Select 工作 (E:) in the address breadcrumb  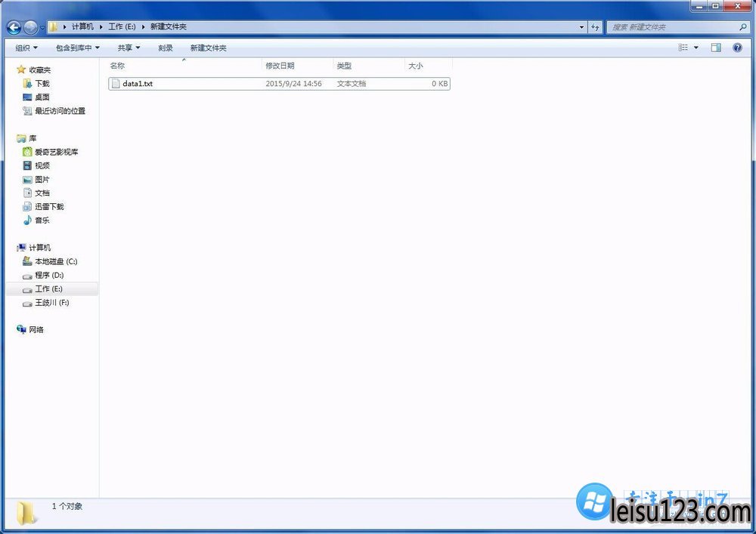[x=122, y=27]
